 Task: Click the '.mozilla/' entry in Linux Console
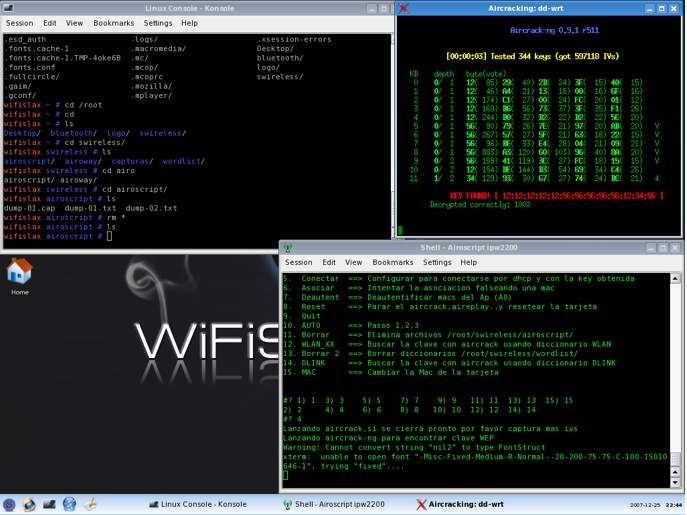[x=151, y=86]
